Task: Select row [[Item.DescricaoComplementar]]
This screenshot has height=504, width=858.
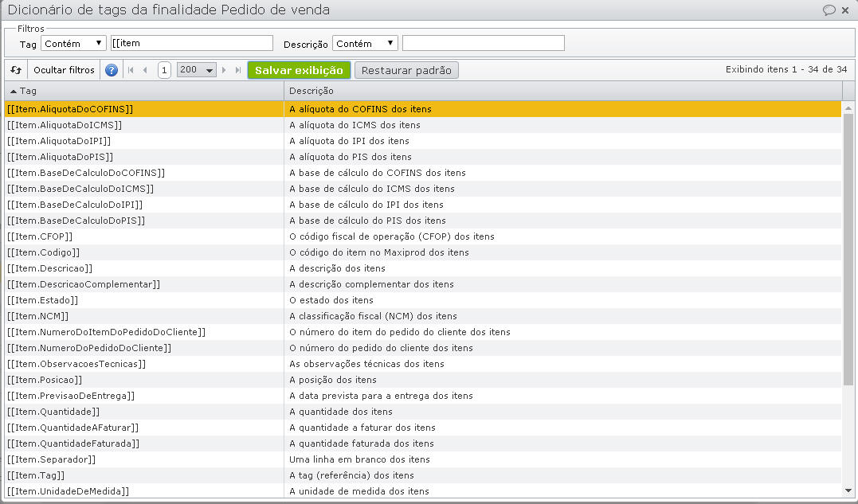Action: pyautogui.click(x=423, y=283)
